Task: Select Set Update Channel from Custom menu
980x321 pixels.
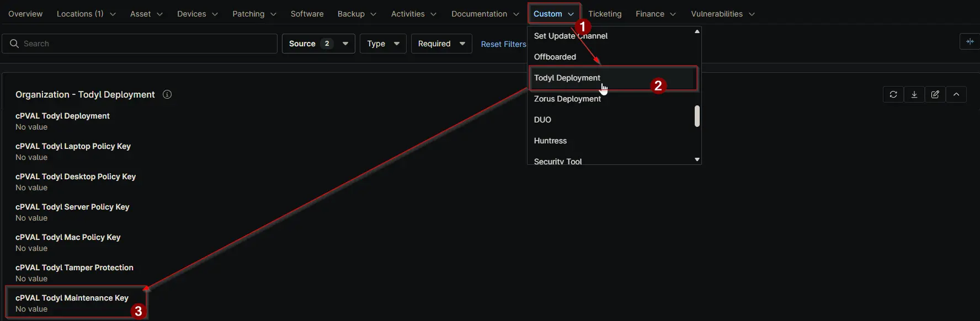Action: click(610, 36)
